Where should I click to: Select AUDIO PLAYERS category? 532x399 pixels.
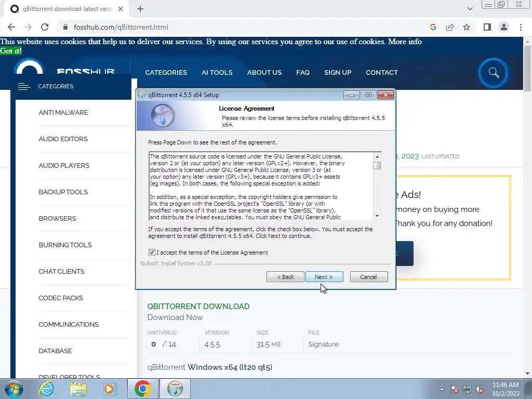tap(64, 166)
